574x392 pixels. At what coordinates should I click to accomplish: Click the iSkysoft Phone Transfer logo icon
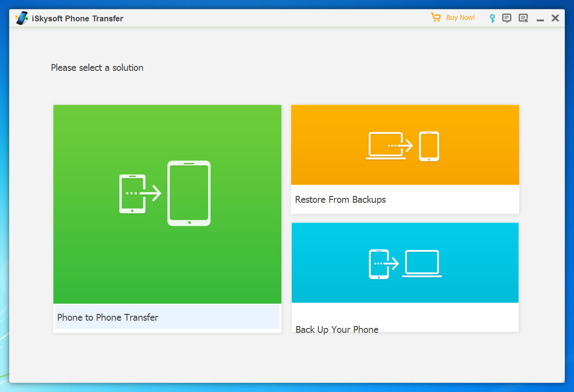pos(21,17)
